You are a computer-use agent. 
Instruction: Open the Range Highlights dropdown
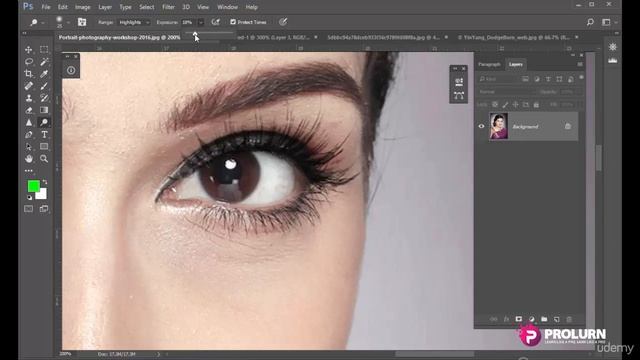tap(134, 22)
